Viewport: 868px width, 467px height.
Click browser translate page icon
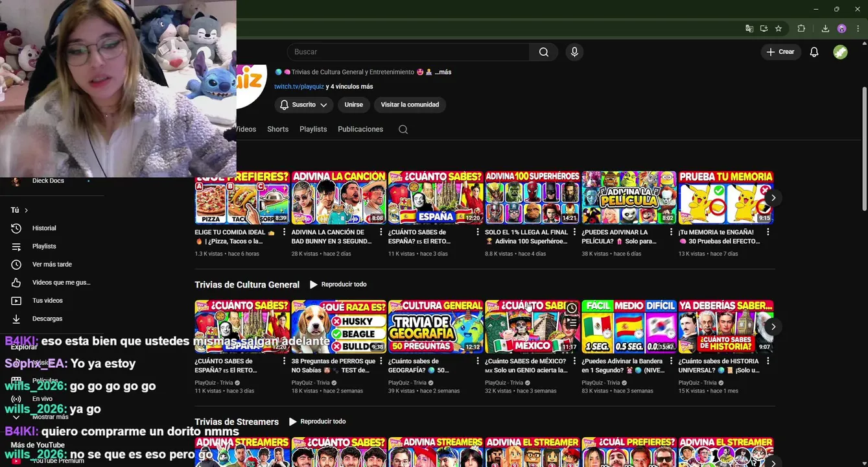coord(749,29)
